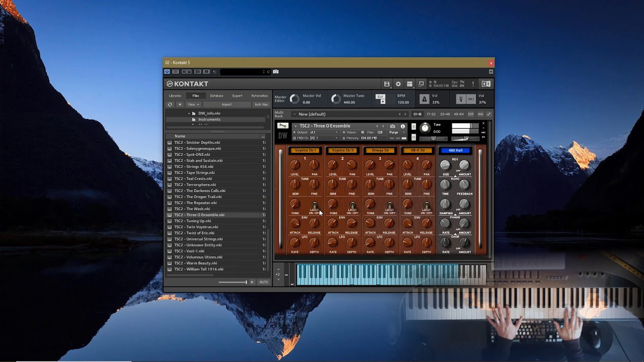This screenshot has height=362, width=644.
Task: Toggle Layer On/Off switch for layer 3
Action: coord(389,206)
